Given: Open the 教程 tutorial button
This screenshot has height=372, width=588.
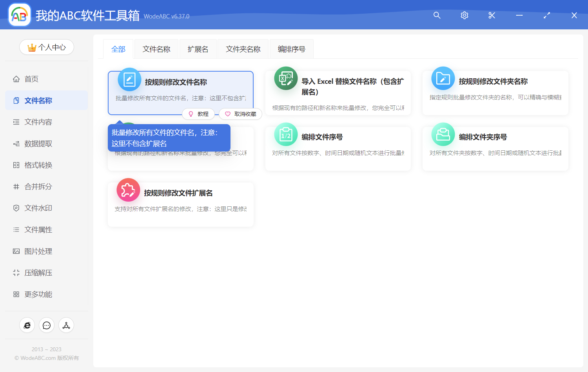Looking at the screenshot, I should click(198, 114).
